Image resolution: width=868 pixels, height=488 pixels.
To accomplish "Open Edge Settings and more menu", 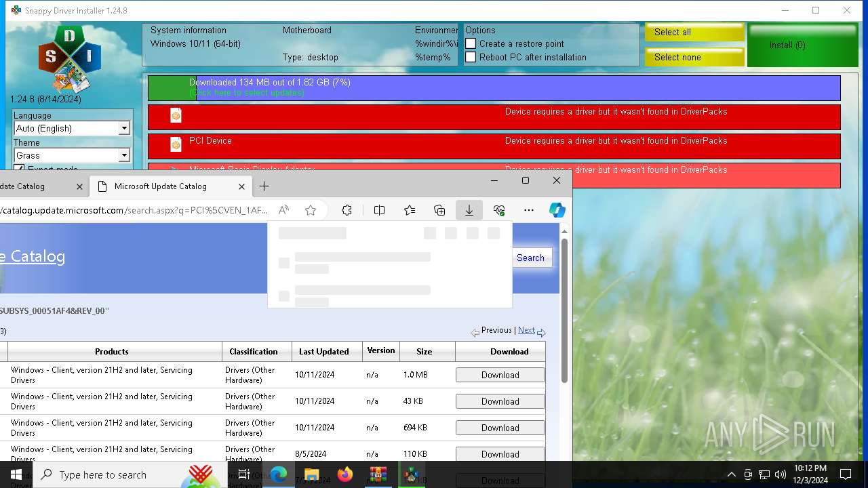I will [529, 210].
